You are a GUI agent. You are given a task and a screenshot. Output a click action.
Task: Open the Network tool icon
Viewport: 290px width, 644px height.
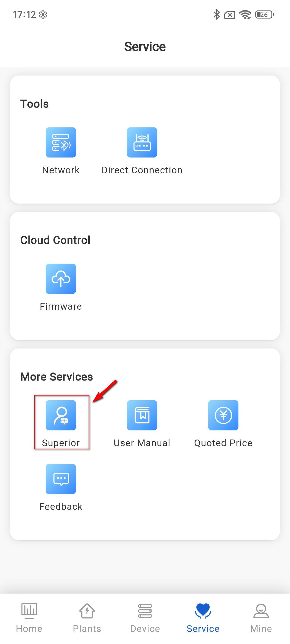pyautogui.click(x=61, y=142)
